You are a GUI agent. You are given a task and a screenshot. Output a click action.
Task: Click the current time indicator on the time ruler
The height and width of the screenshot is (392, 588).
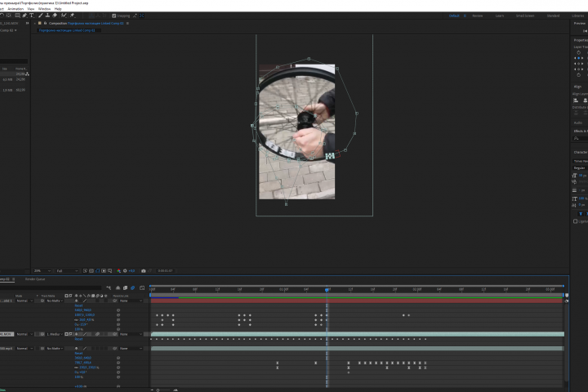coord(327,290)
